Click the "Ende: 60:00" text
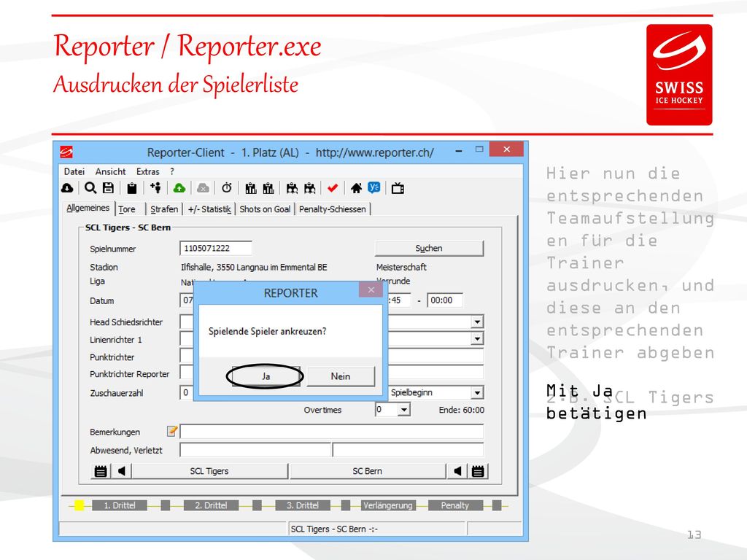 pyautogui.click(x=462, y=410)
